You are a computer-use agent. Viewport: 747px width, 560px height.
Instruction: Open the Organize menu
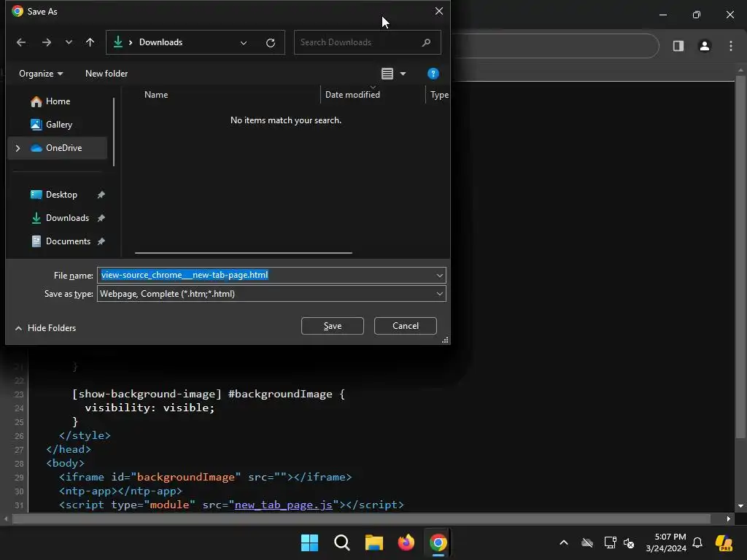click(41, 74)
